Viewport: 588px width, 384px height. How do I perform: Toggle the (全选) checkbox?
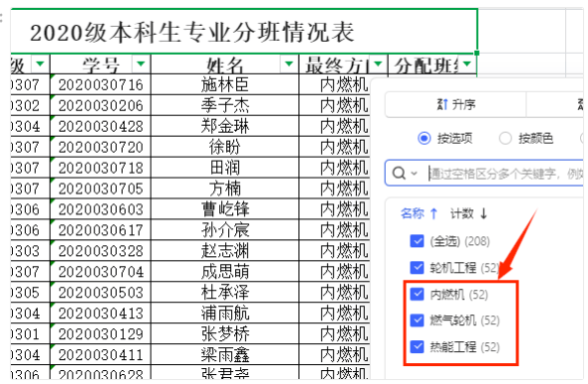(417, 241)
